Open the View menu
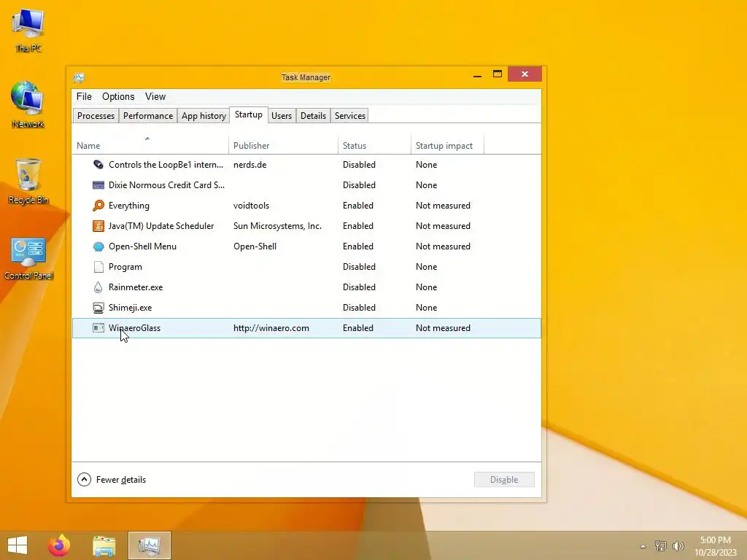747x560 pixels. pos(155,97)
